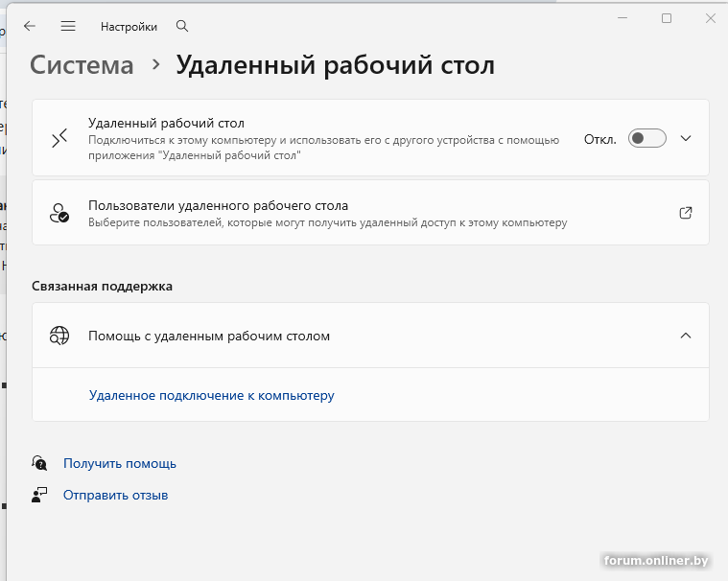The width and height of the screenshot is (728, 581).
Task: Click the Получить помощь headset icon
Action: point(39,463)
